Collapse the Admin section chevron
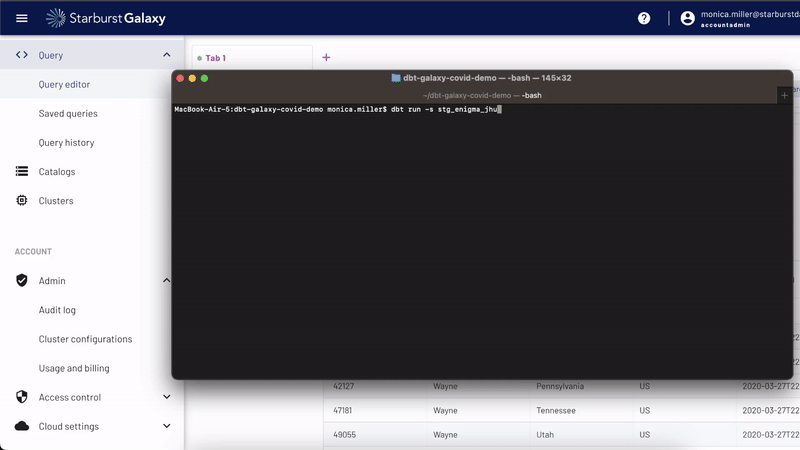The width and height of the screenshot is (800, 450). (x=167, y=280)
